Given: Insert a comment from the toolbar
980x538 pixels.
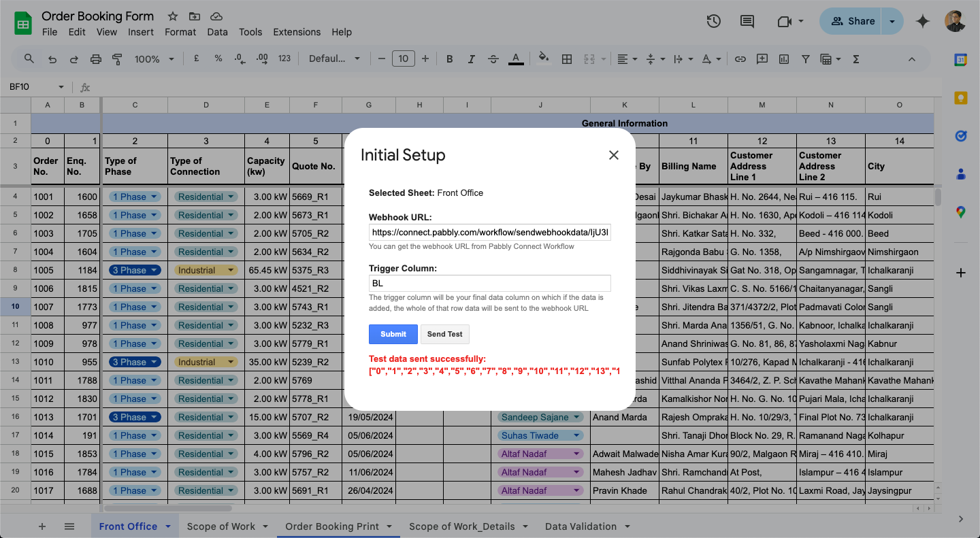Looking at the screenshot, I should 762,59.
